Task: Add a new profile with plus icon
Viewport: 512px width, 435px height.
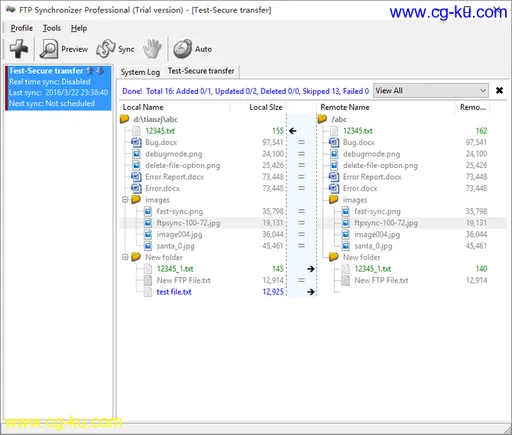Action: tap(19, 49)
